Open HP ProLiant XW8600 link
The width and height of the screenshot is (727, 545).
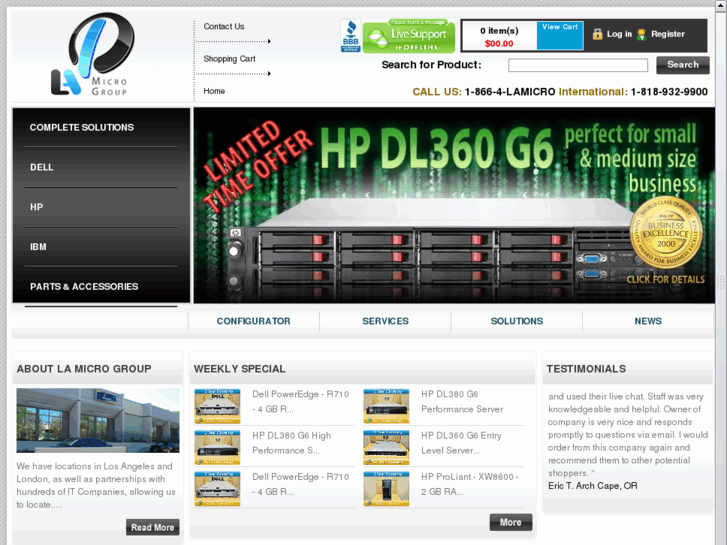click(x=470, y=484)
